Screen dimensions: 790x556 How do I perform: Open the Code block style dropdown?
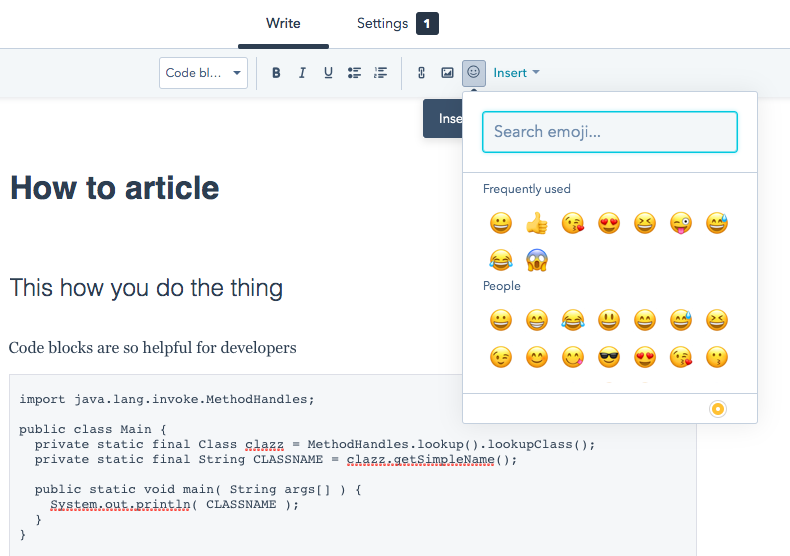203,73
